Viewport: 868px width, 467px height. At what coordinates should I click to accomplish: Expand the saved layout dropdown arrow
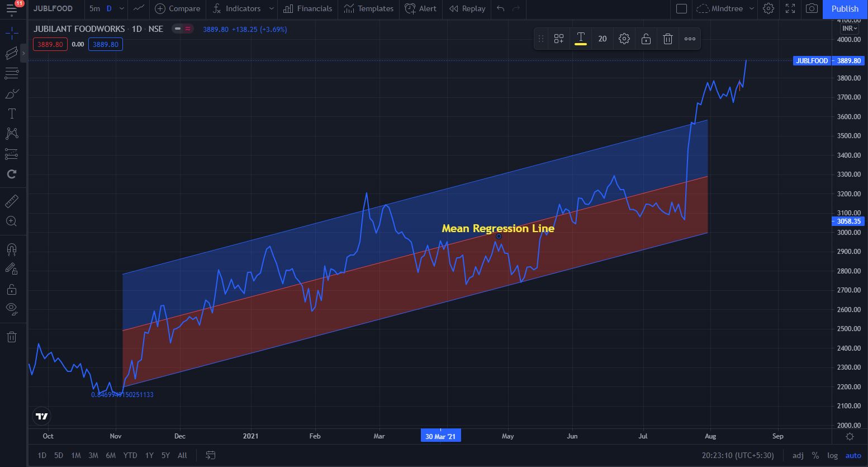(x=752, y=8)
